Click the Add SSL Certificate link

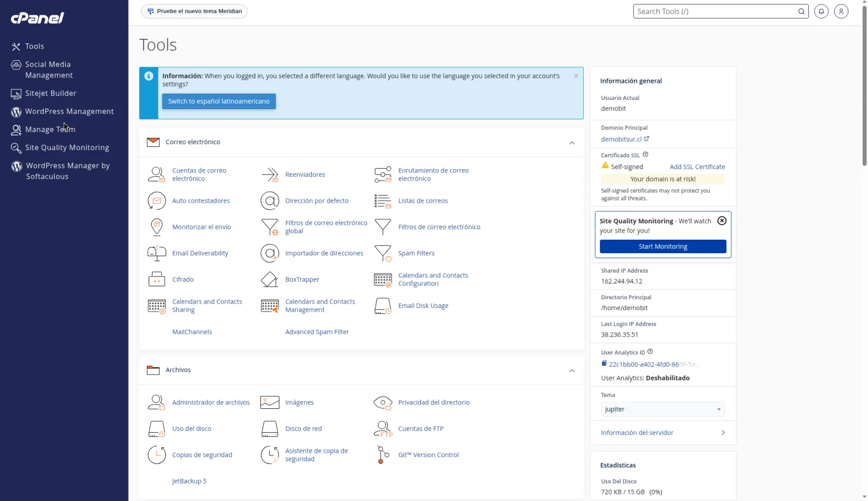tap(697, 167)
